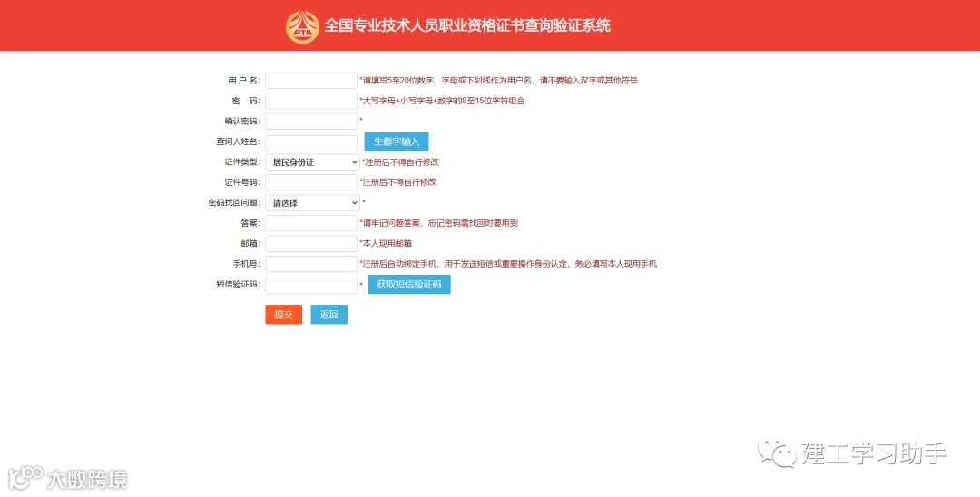Focus the 用户名 username input field
The image size is (980, 497).
pyautogui.click(x=311, y=81)
